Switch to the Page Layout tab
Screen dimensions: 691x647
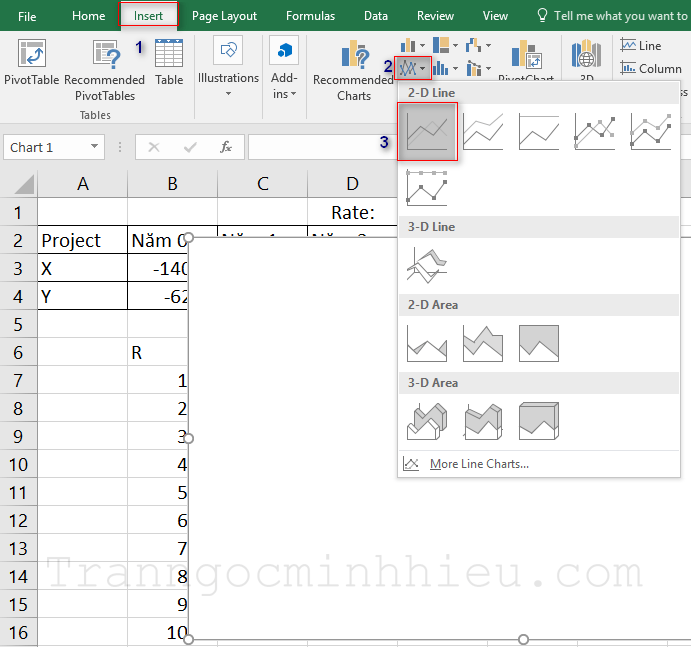click(224, 16)
